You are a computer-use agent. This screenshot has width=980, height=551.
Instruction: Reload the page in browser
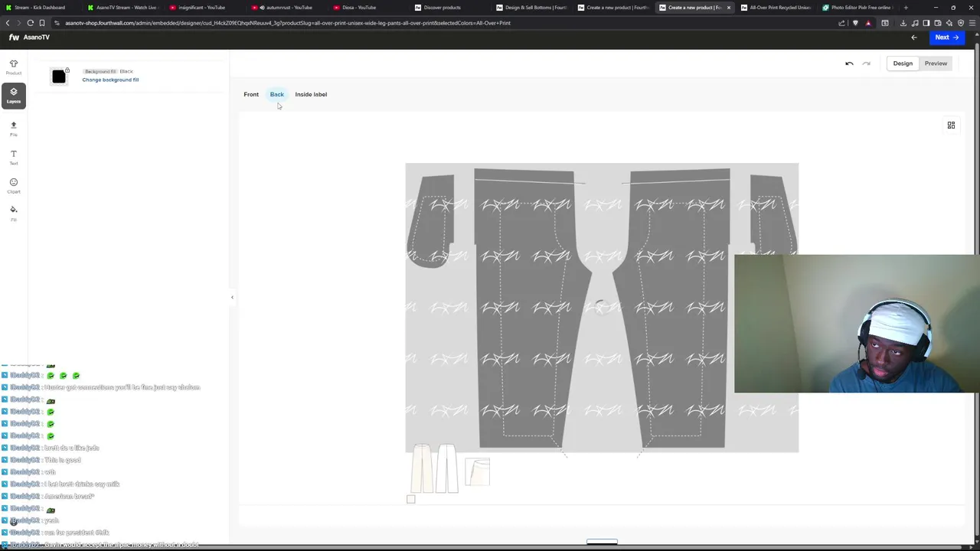point(30,23)
